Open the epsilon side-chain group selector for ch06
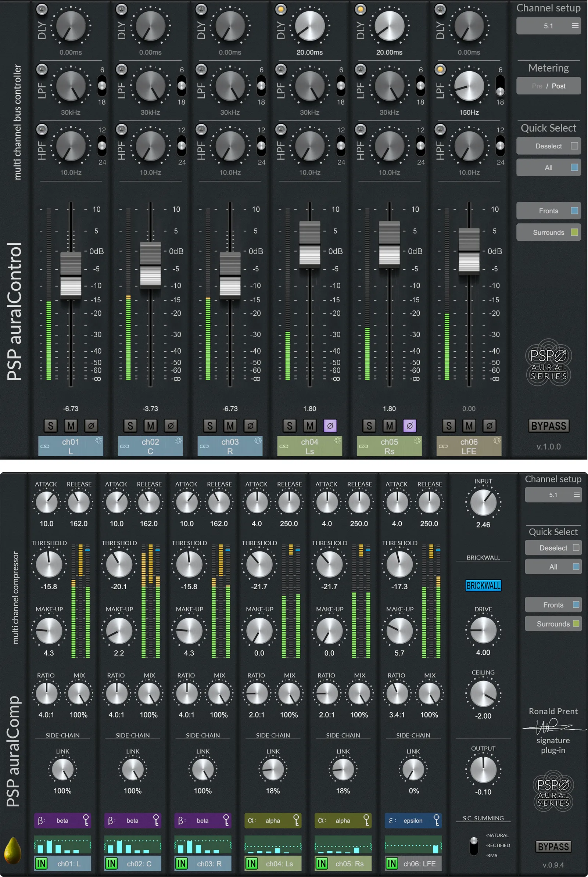This screenshot has height=877, width=588. (x=413, y=820)
